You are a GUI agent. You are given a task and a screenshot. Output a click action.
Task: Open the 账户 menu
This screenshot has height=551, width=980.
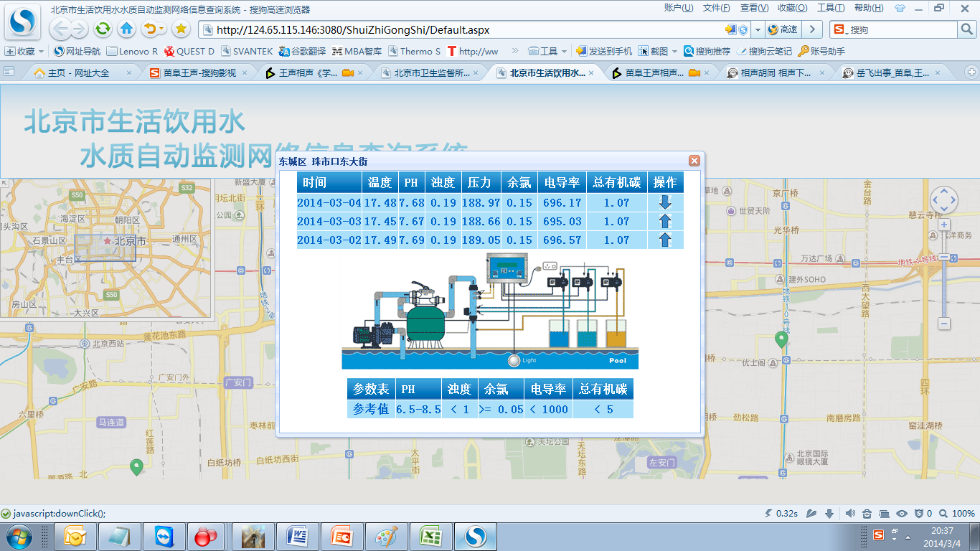(x=679, y=8)
